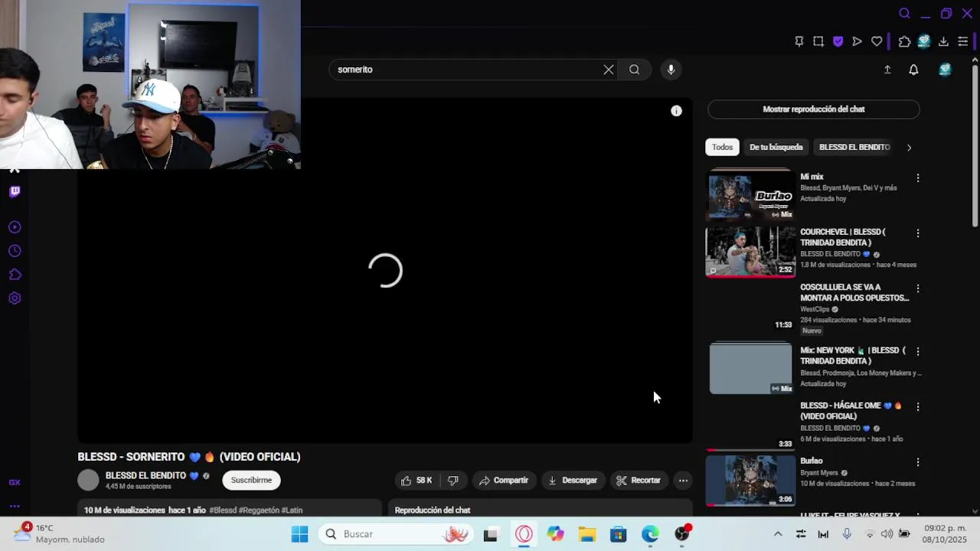Expand hidden system tray icons
The width and height of the screenshot is (980, 551).
click(x=778, y=534)
